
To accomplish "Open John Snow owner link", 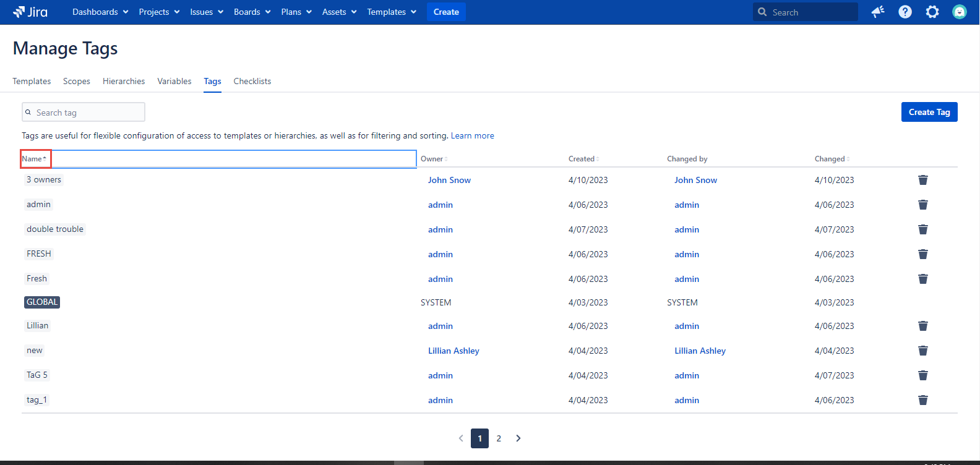I will 449,180.
